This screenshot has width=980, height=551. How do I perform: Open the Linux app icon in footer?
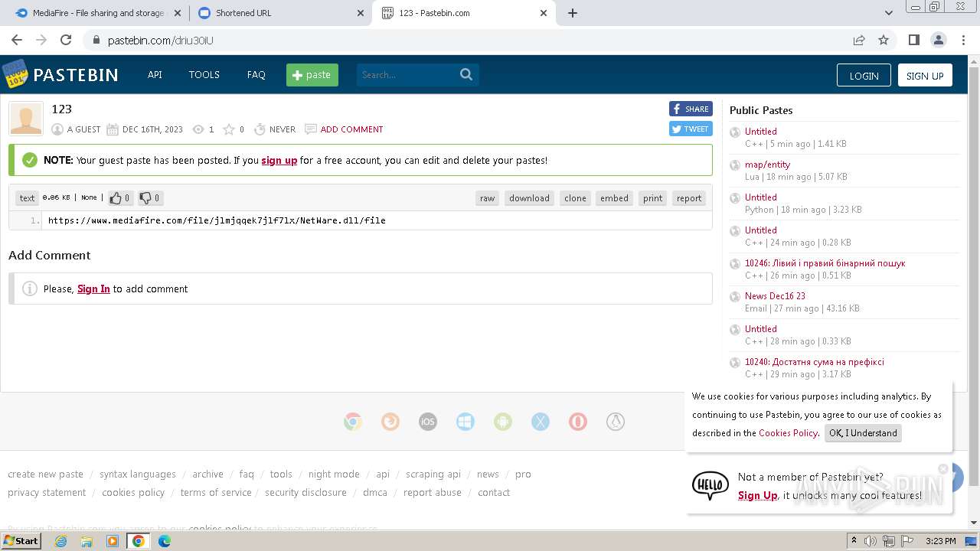pos(616,422)
